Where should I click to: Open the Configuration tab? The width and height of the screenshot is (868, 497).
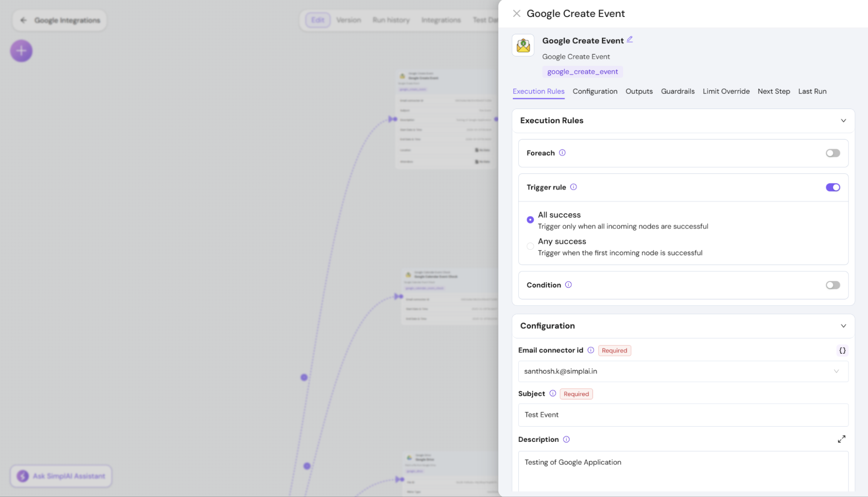tap(595, 91)
